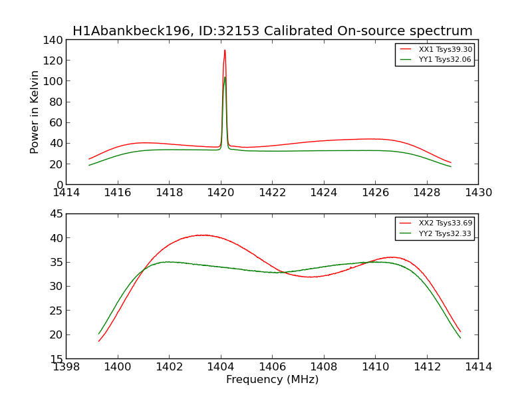Click the red line sample beside XX1

(x=406, y=49)
